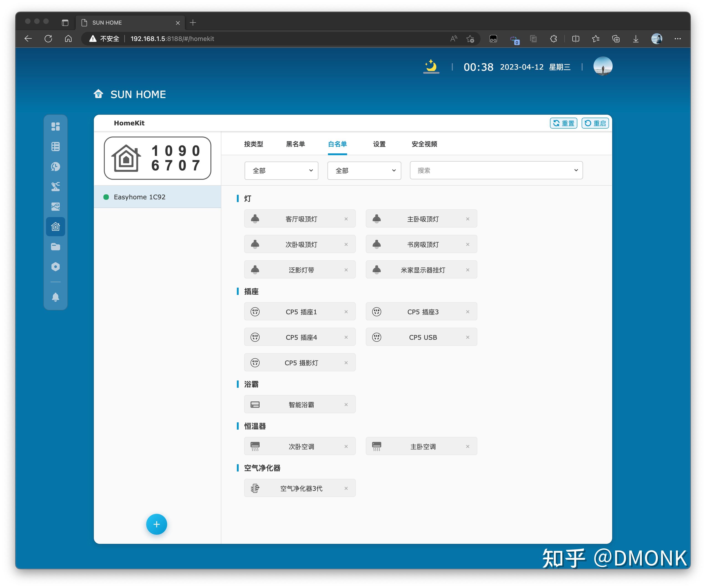Switch to the 安全视频 tab

tap(424, 144)
